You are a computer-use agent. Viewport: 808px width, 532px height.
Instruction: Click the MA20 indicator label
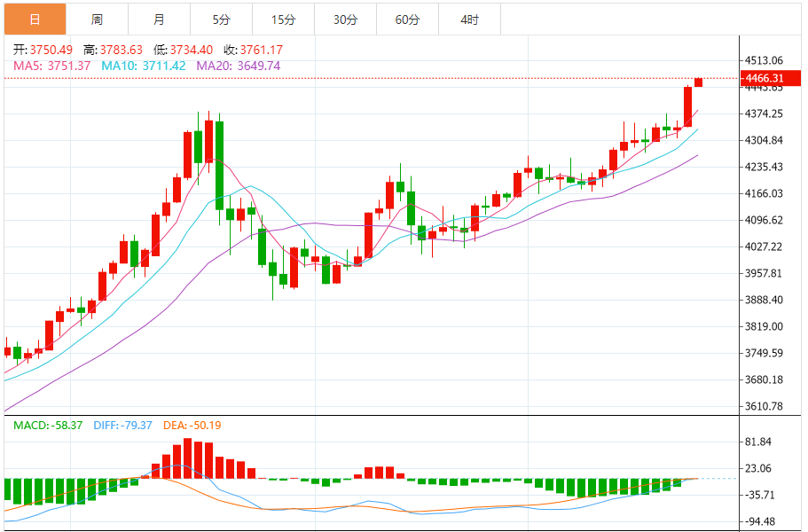[x=238, y=66]
